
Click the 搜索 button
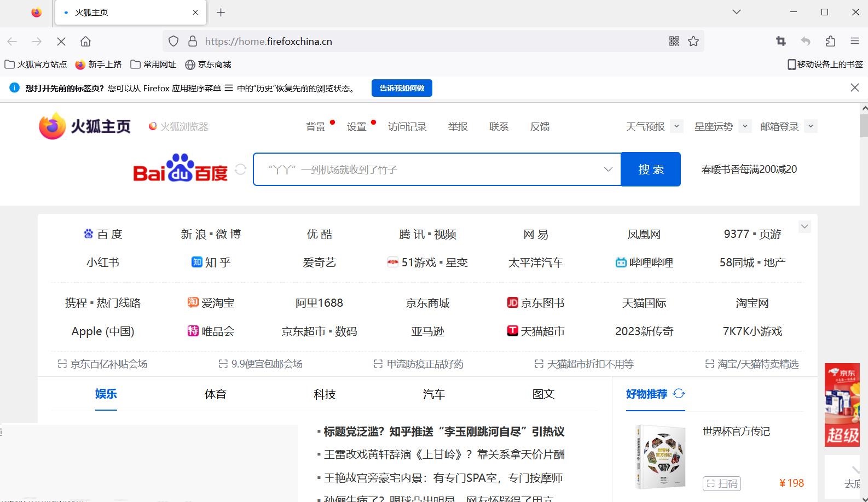click(x=651, y=170)
